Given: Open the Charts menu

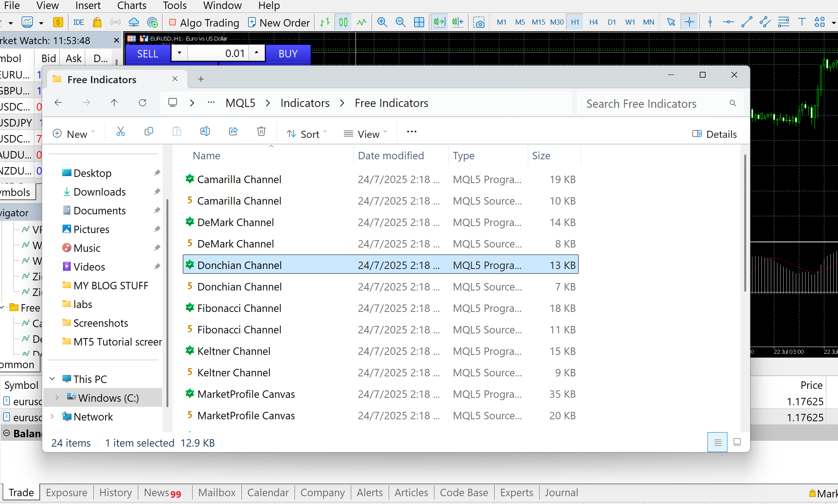Looking at the screenshot, I should pyautogui.click(x=132, y=5).
